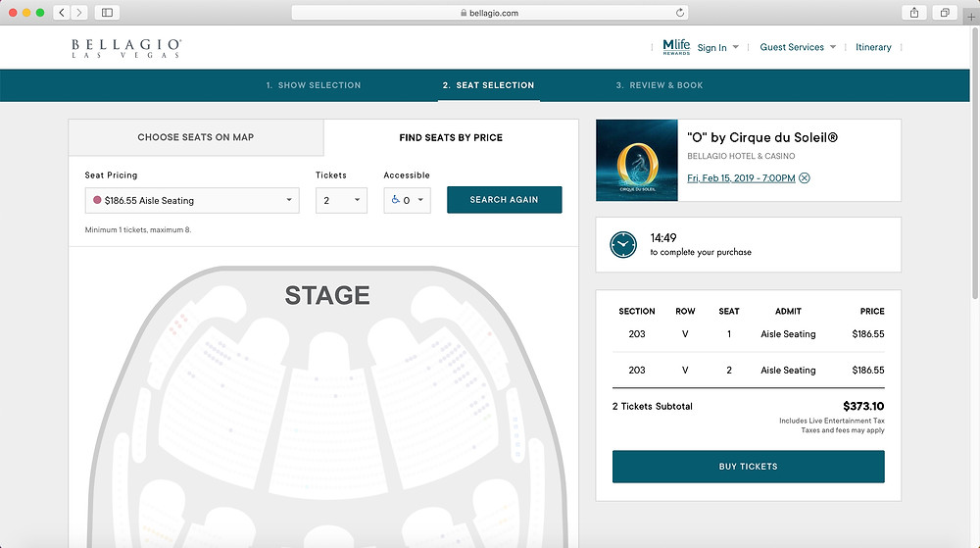Go forward with Safari's forward arrow
Viewport: 980px width, 548px height.
click(78, 13)
